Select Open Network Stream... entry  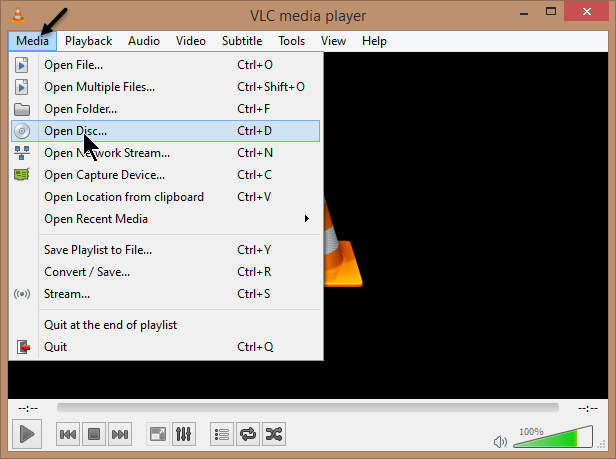[165, 153]
